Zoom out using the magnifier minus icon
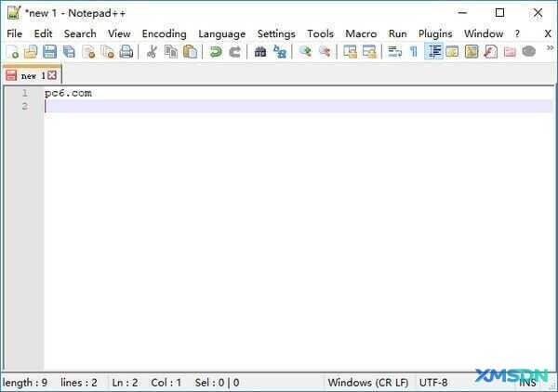The height and width of the screenshot is (392, 558). click(325, 52)
